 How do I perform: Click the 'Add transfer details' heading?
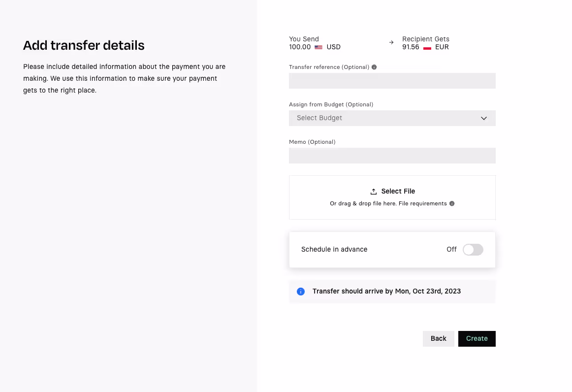(84, 46)
